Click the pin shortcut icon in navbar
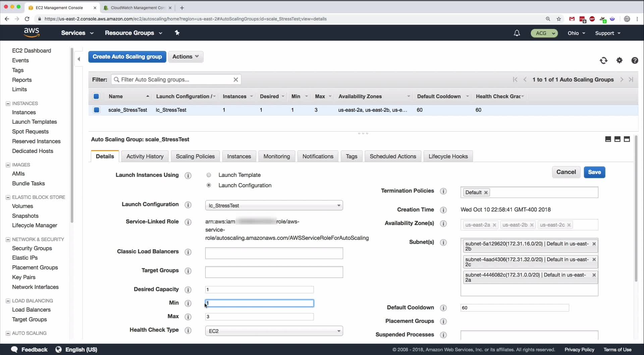Image resolution: width=644 pixels, height=355 pixels. click(x=177, y=33)
